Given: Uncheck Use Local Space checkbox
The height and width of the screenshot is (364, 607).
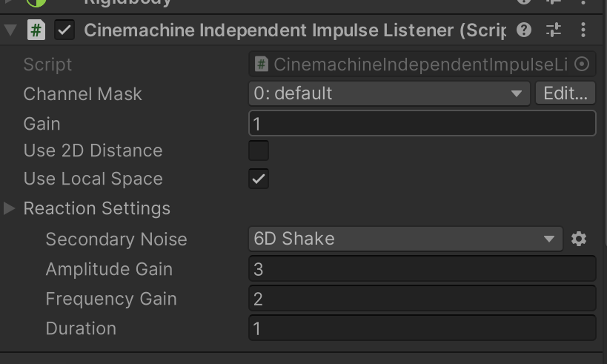Looking at the screenshot, I should click(259, 179).
